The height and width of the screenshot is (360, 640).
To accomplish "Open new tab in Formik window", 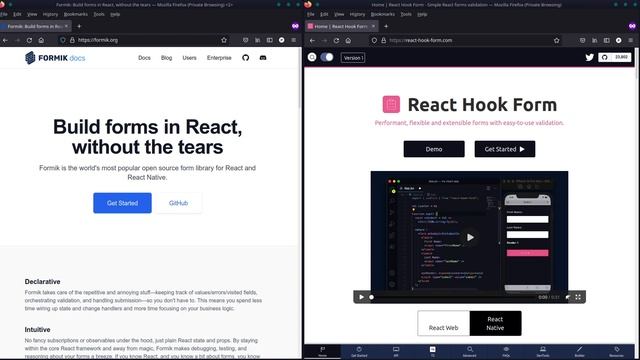I will [x=79, y=26].
